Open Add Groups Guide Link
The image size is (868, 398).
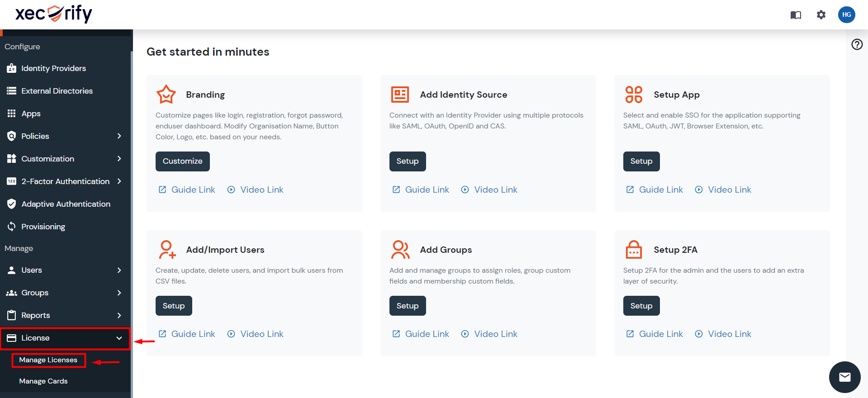click(421, 334)
